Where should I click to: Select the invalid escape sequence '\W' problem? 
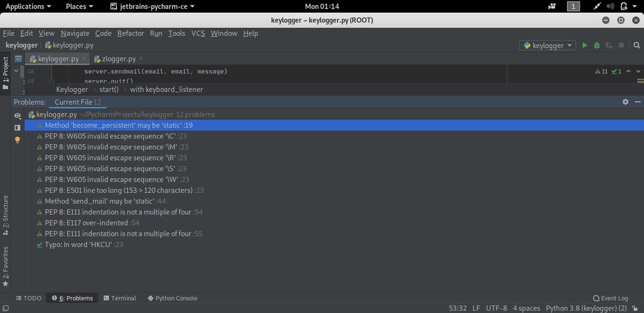click(x=334, y=179)
